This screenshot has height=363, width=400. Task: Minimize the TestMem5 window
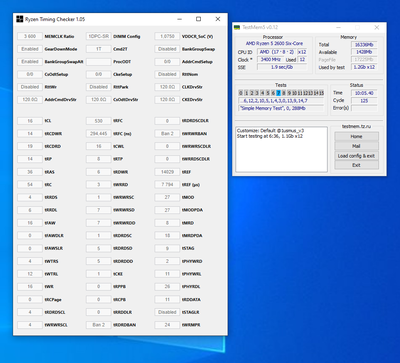click(x=338, y=27)
